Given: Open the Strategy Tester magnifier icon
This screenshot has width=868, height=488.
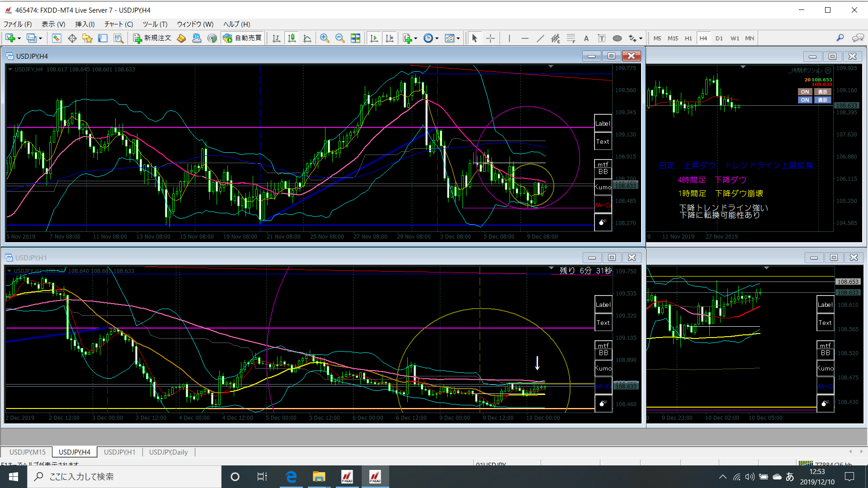Looking at the screenshot, I should (118, 38).
